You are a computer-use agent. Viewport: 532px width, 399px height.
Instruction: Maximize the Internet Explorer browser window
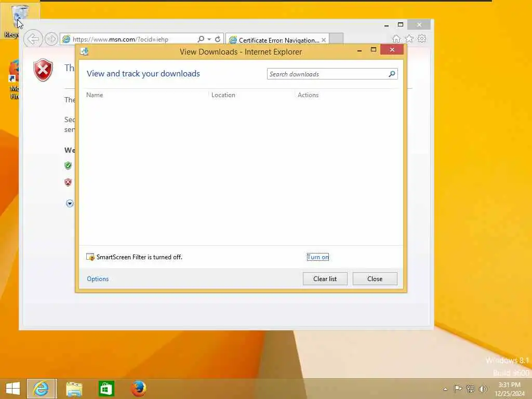(x=401, y=25)
